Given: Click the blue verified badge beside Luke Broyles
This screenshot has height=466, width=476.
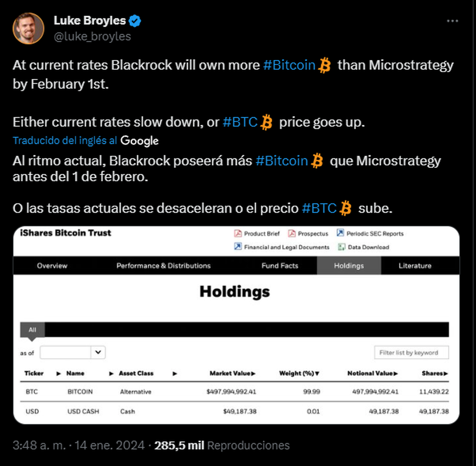Looking at the screenshot, I should [135, 20].
